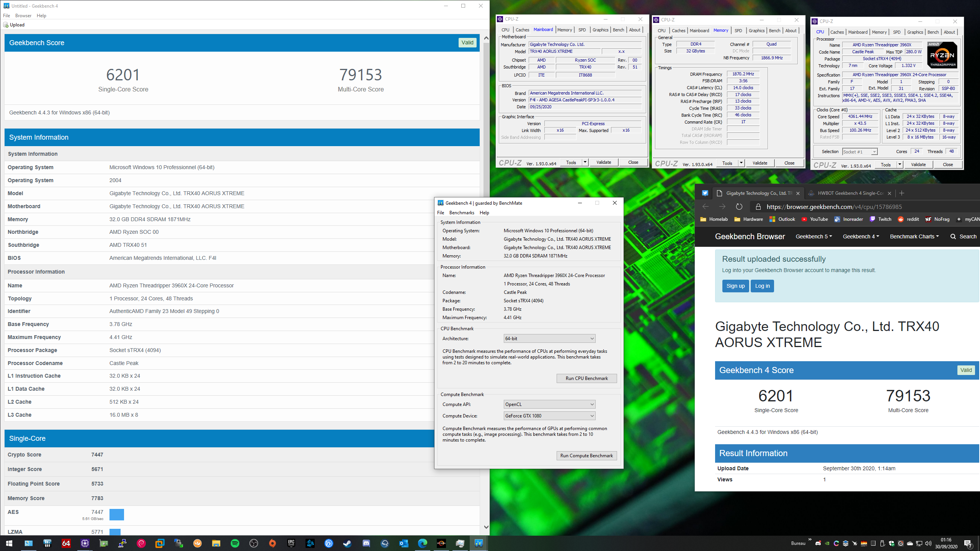Open the notification center icon
The image size is (980, 551).
pyautogui.click(x=968, y=543)
